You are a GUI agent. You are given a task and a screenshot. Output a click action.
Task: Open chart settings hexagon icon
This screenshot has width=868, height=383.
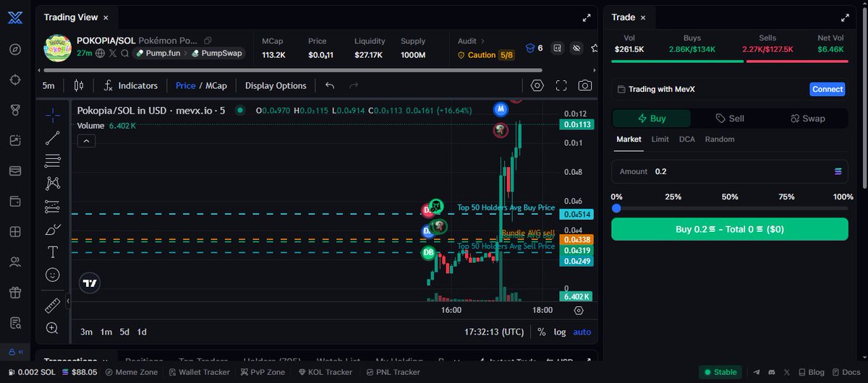click(x=537, y=85)
